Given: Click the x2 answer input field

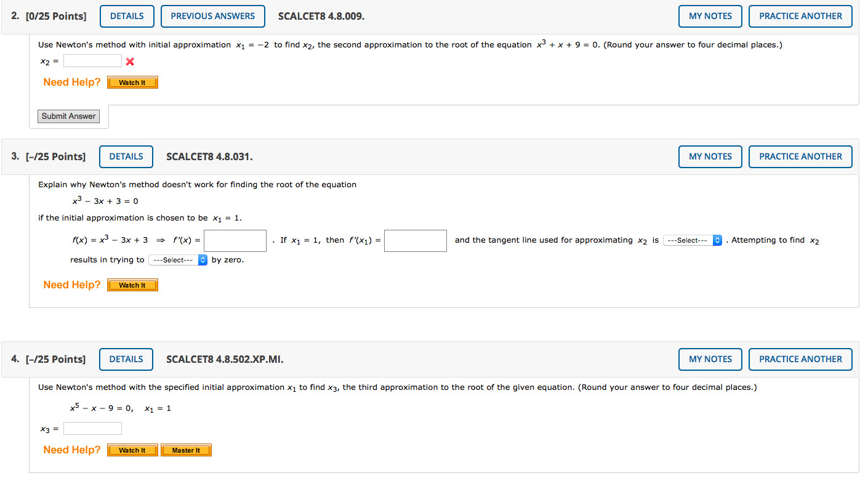Looking at the screenshot, I should (x=92, y=60).
